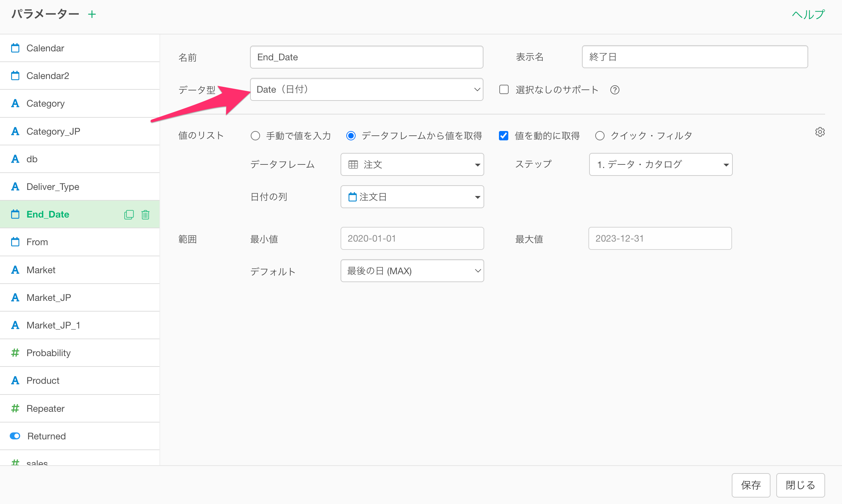Select the Calendar parameter
Screen dimensions: 842x504
pyautogui.click(x=80, y=48)
